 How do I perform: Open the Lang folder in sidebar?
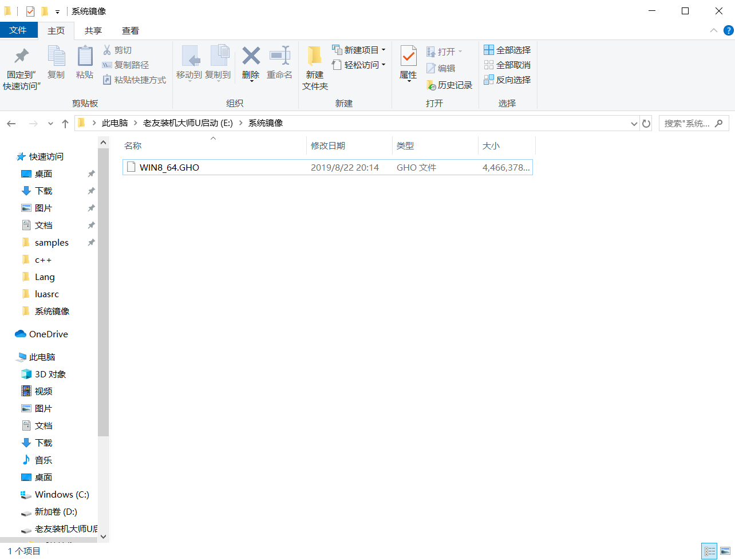pyautogui.click(x=45, y=277)
